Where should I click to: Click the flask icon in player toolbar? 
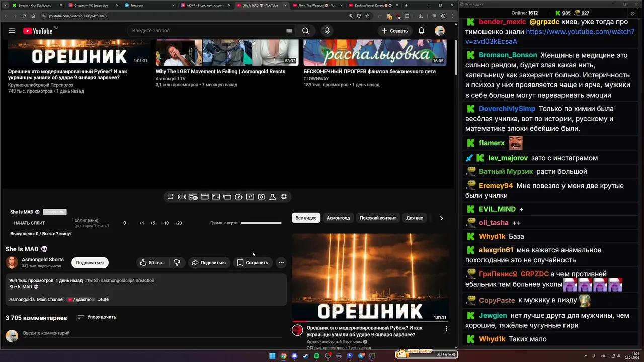click(273, 197)
